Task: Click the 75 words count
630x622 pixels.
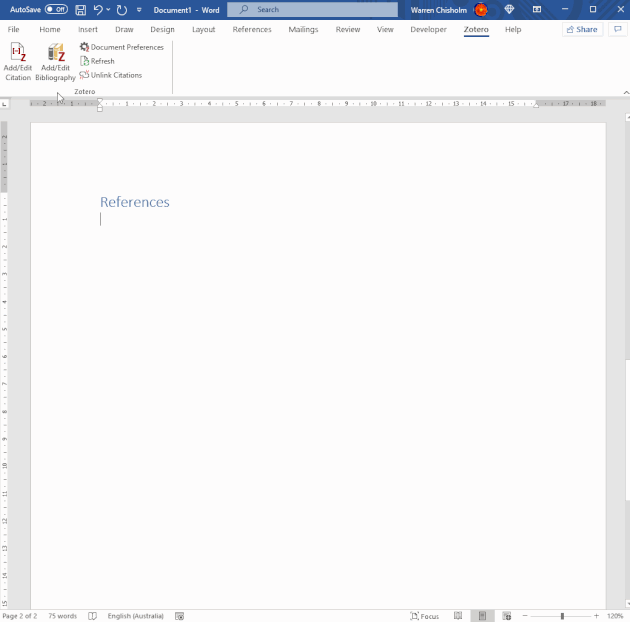Action: (x=62, y=616)
